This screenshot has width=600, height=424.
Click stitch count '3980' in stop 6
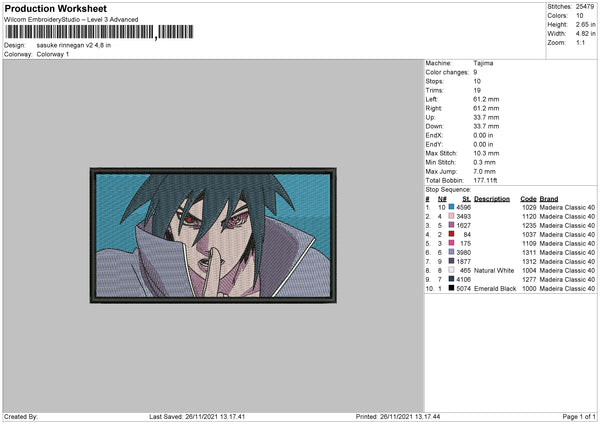tap(464, 253)
